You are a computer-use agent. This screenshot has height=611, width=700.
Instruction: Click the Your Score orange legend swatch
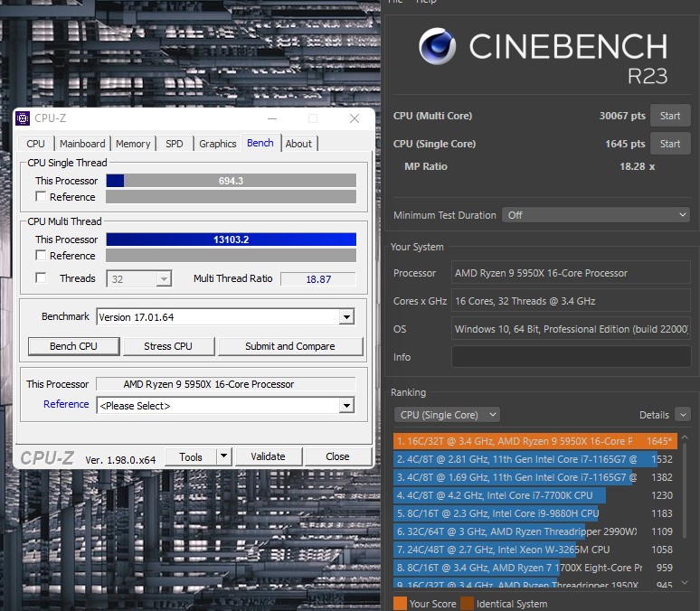pos(400,604)
